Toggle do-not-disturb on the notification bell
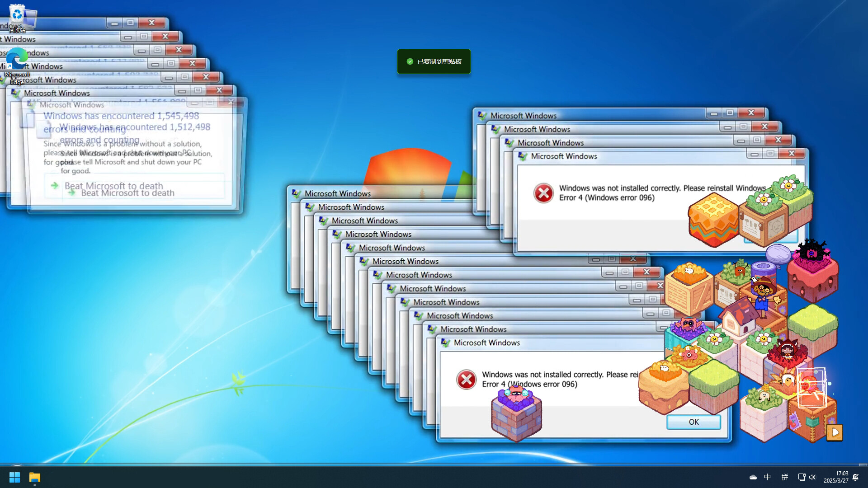Screen dimensions: 868x488 pos(855,477)
